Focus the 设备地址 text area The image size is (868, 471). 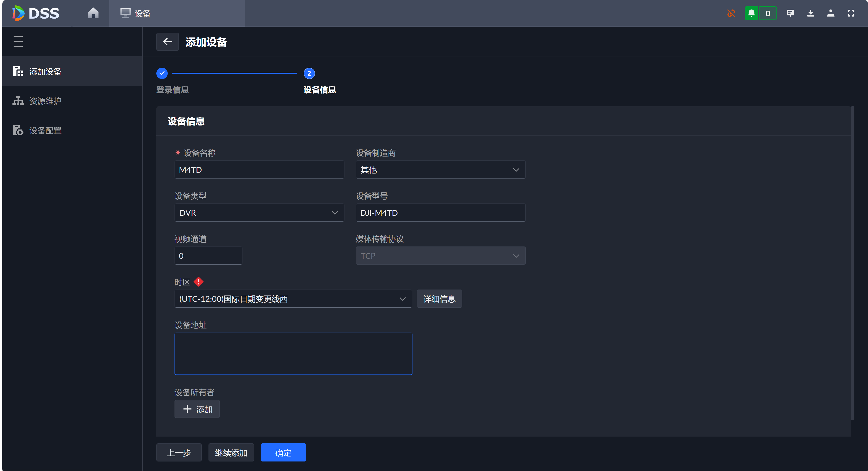pyautogui.click(x=293, y=354)
